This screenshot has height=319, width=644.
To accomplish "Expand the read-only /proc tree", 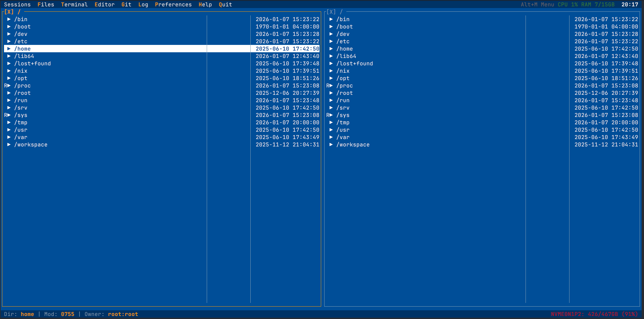I will coord(9,85).
